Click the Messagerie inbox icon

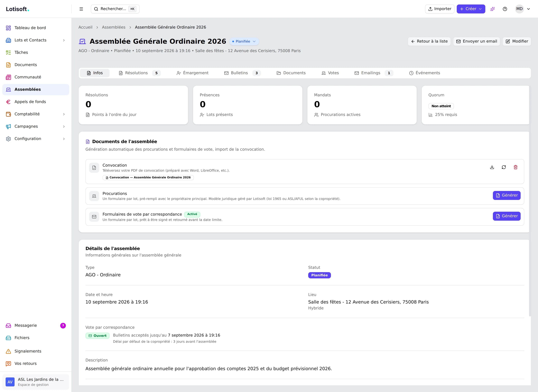(8, 326)
